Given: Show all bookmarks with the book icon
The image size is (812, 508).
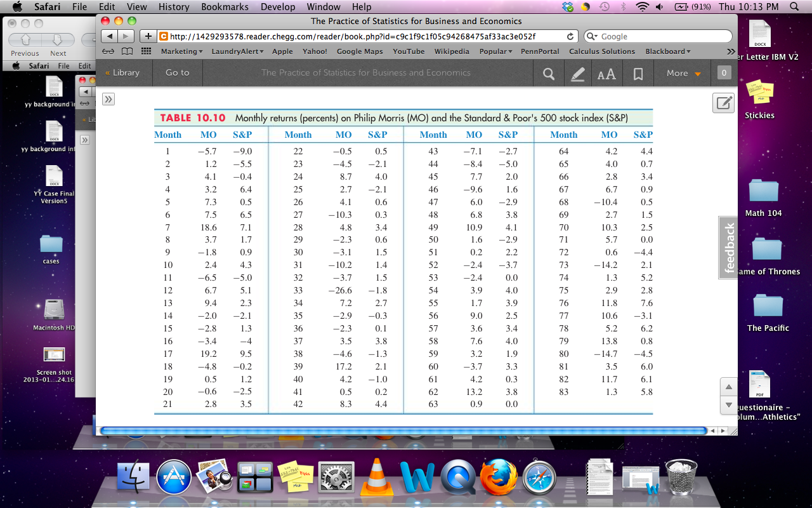Looking at the screenshot, I should coord(128,51).
